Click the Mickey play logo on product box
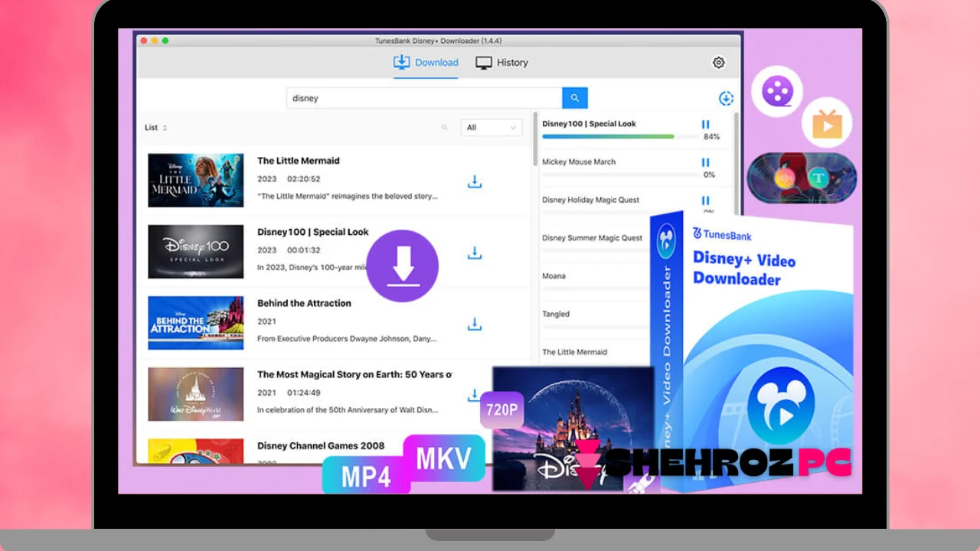 click(781, 405)
